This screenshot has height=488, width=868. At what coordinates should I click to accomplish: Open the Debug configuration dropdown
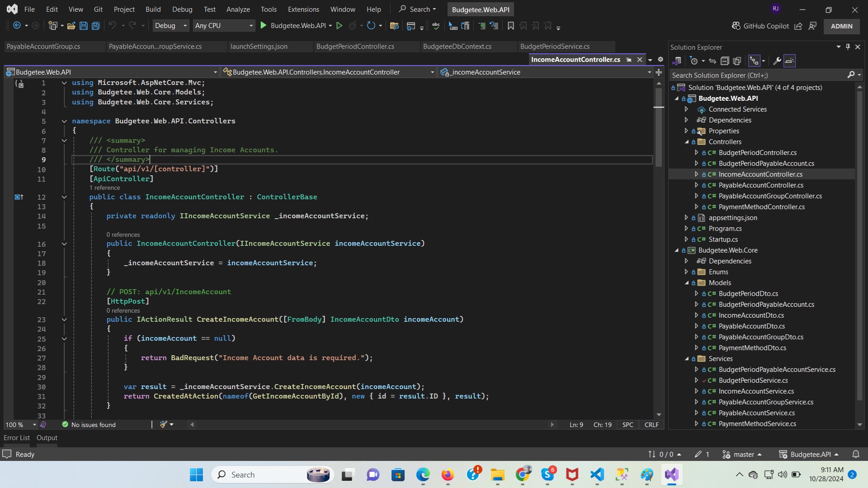pos(185,26)
